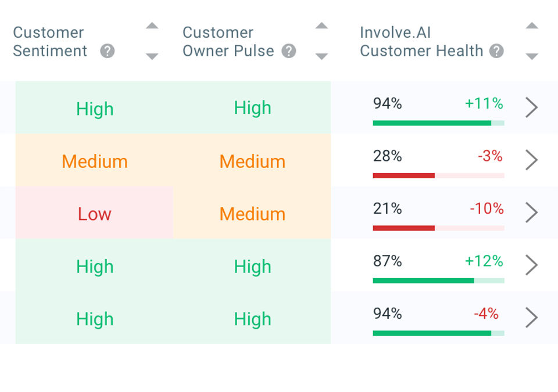The width and height of the screenshot is (558, 392).
Task: Sort Customer Sentiment ascending with up arrow
Action: point(152,26)
